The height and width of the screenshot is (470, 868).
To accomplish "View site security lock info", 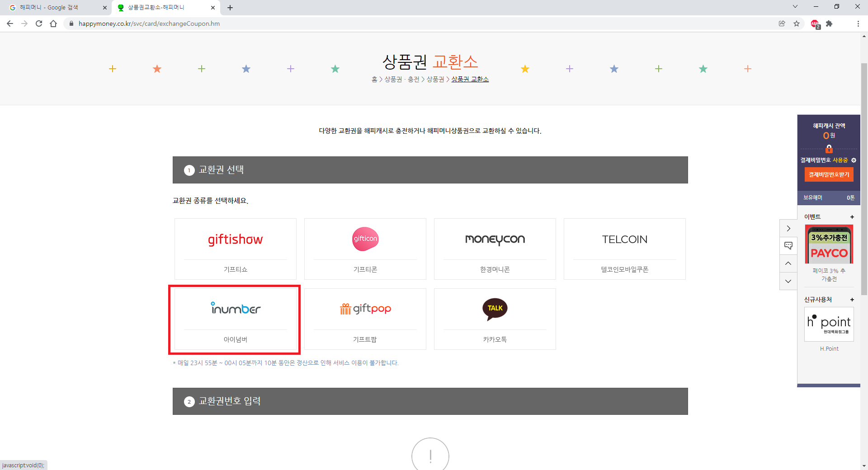I will click(71, 23).
